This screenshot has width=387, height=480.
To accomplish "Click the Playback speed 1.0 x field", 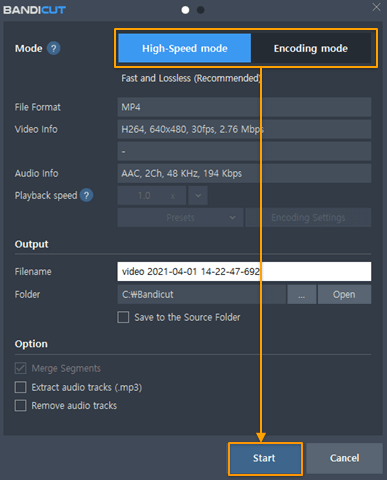I will pyautogui.click(x=152, y=195).
